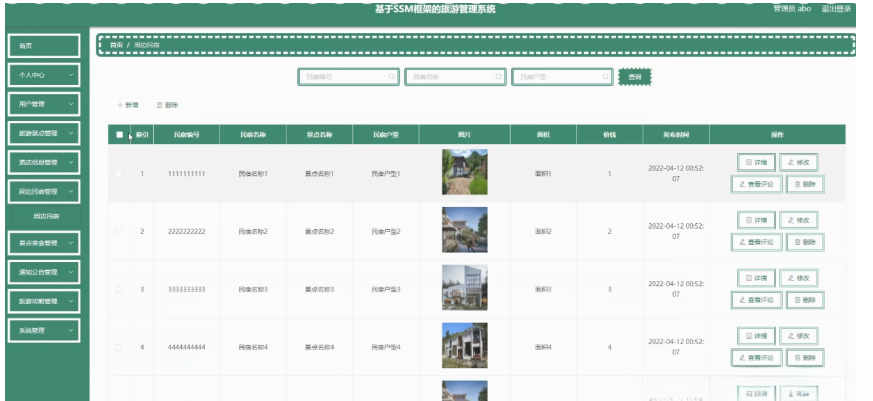The height and width of the screenshot is (401, 873).
Task: Open 查看评论 for 民宿名称3 row
Action: pyautogui.click(x=757, y=300)
